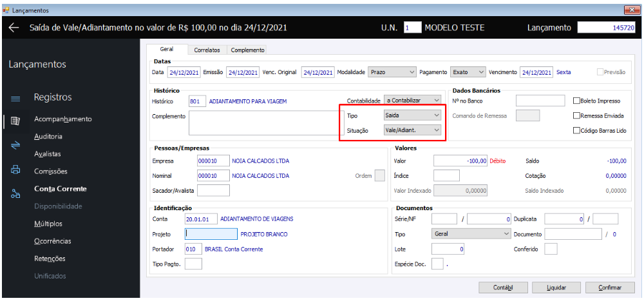Viewport: 644px width, 303px height.
Task: Open the Modalidade dropdown
Action: 392,72
